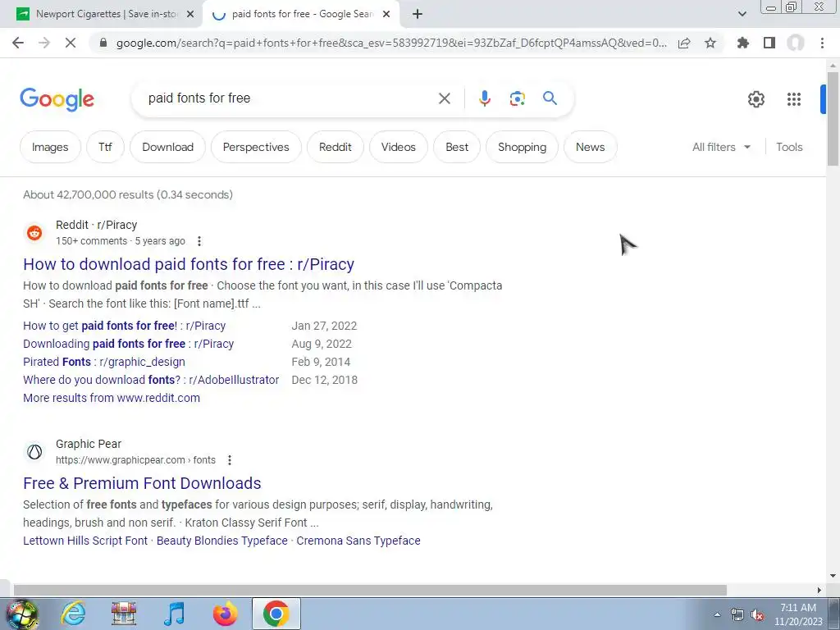Open the Tools search options
This screenshot has height=630, width=840.
click(x=789, y=147)
